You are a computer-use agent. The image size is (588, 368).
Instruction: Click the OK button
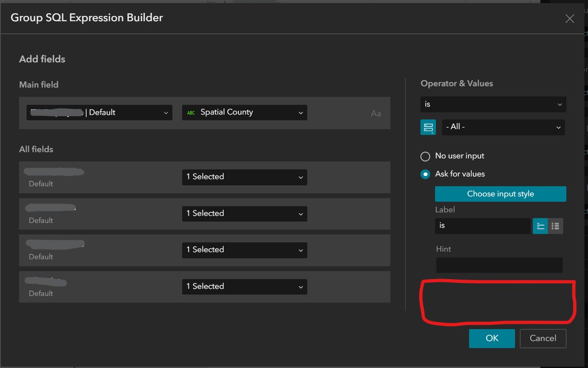pos(492,338)
